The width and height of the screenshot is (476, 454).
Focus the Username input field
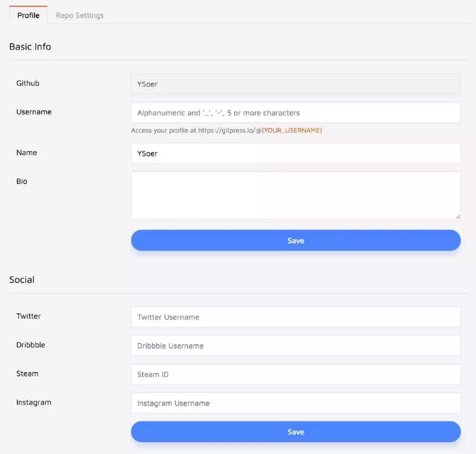pyautogui.click(x=296, y=113)
